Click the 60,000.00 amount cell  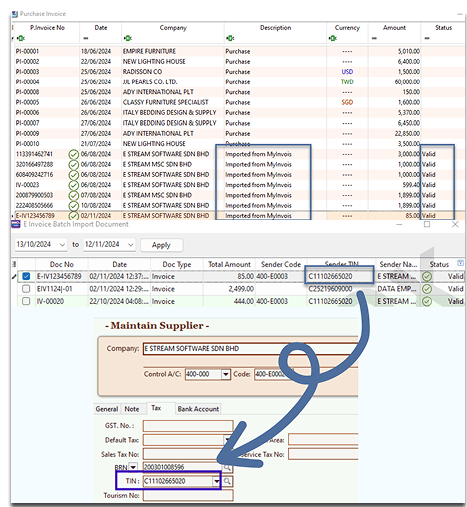(395, 82)
